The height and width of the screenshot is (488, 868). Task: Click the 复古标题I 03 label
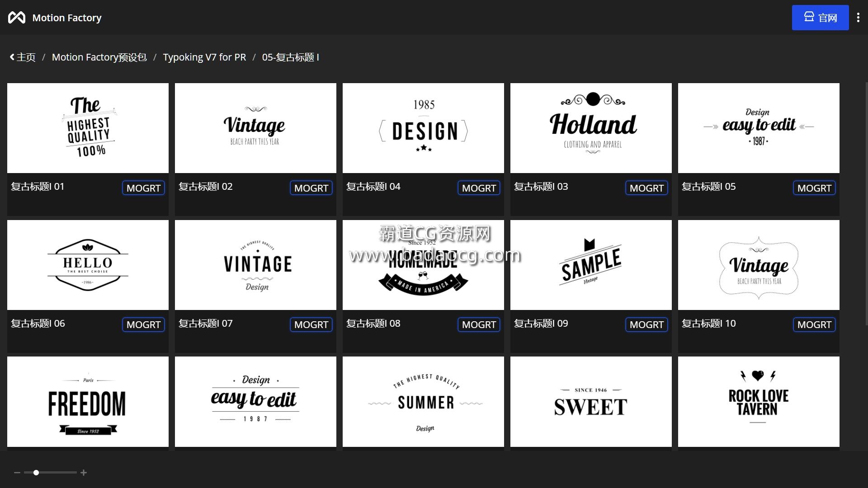click(541, 187)
